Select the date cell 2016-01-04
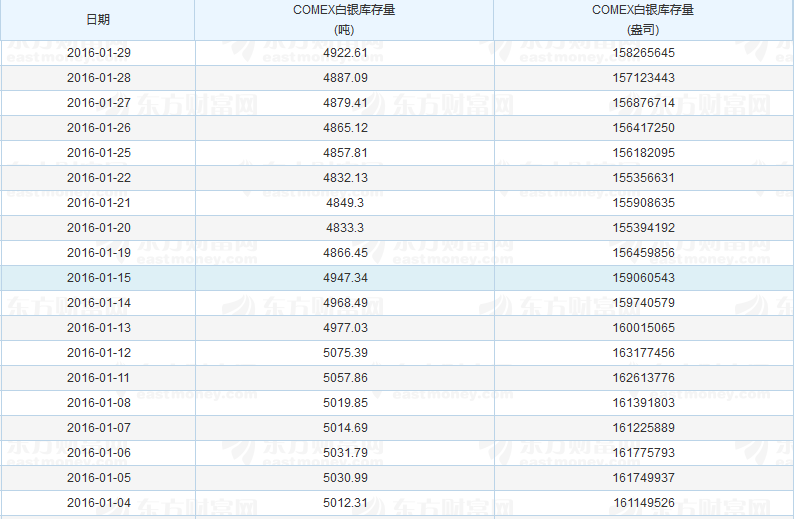 click(x=99, y=503)
